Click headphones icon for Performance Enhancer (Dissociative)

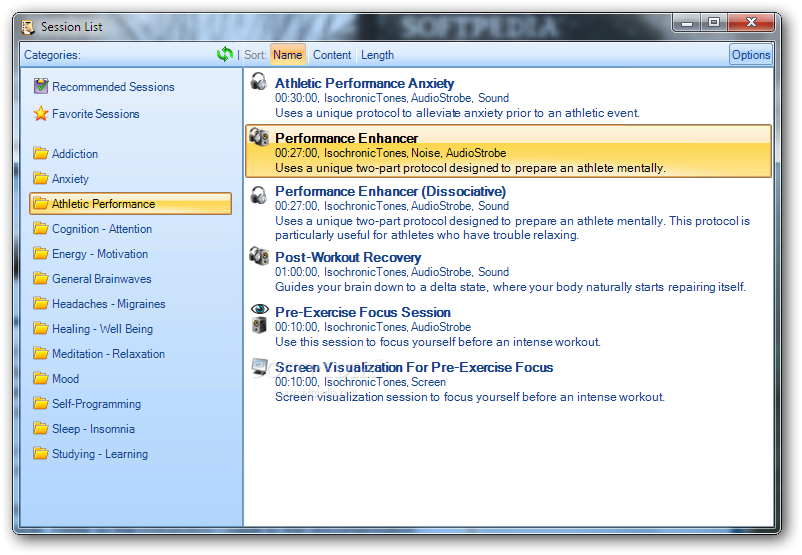pos(259,195)
